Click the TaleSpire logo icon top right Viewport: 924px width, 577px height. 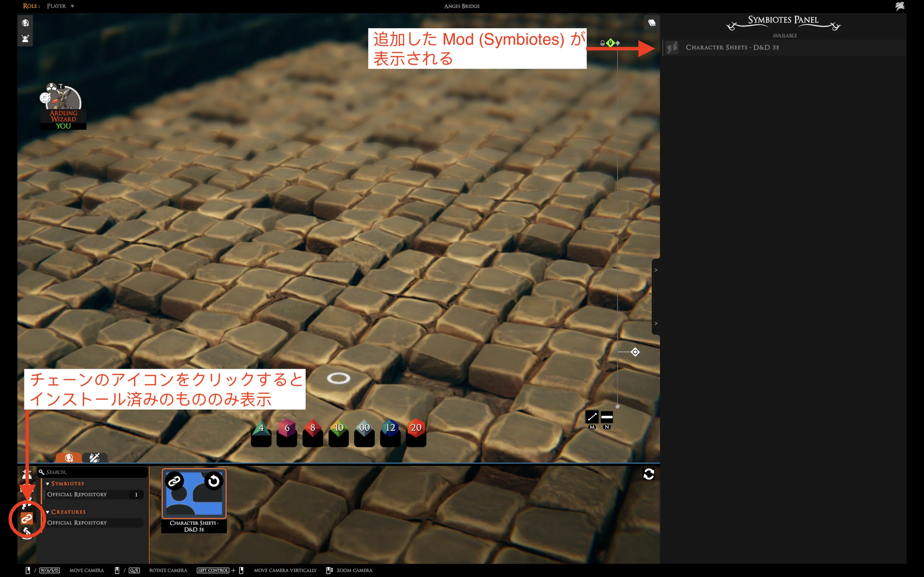pos(900,6)
